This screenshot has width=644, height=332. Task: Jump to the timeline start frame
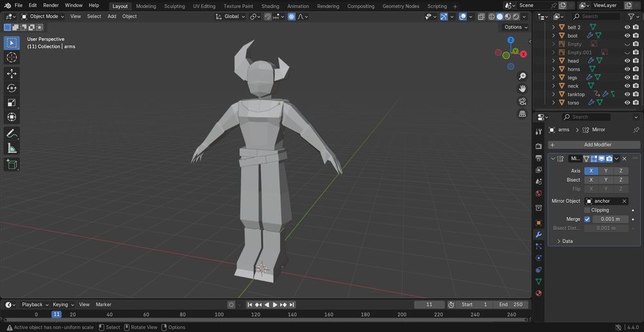(x=250, y=304)
